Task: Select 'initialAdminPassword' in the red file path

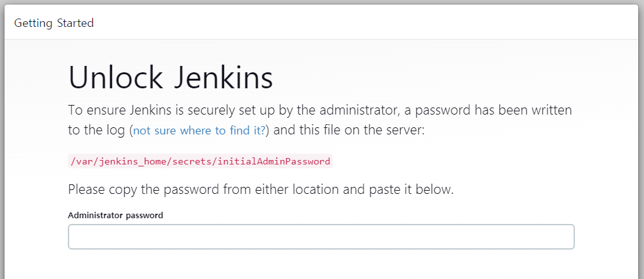Action: coord(274,161)
